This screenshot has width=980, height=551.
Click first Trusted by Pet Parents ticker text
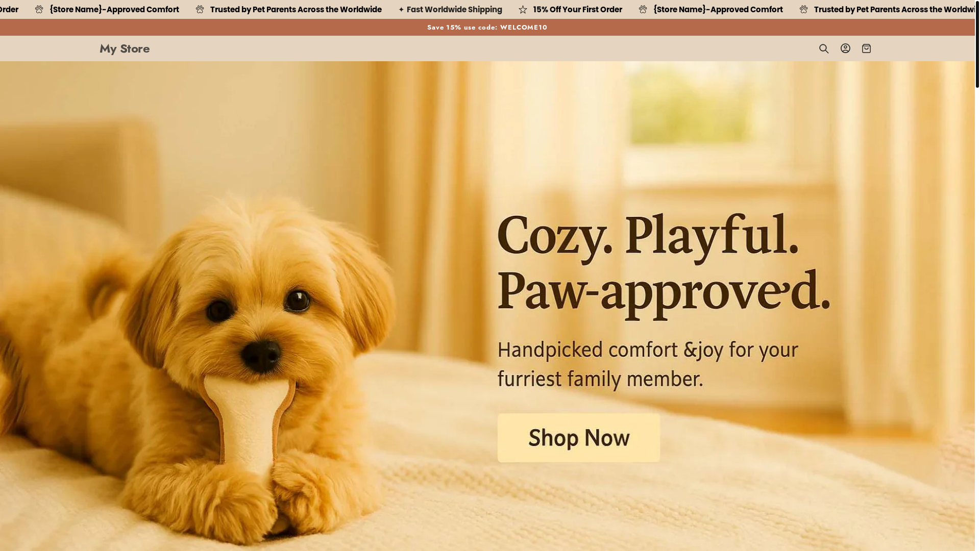tap(296, 10)
